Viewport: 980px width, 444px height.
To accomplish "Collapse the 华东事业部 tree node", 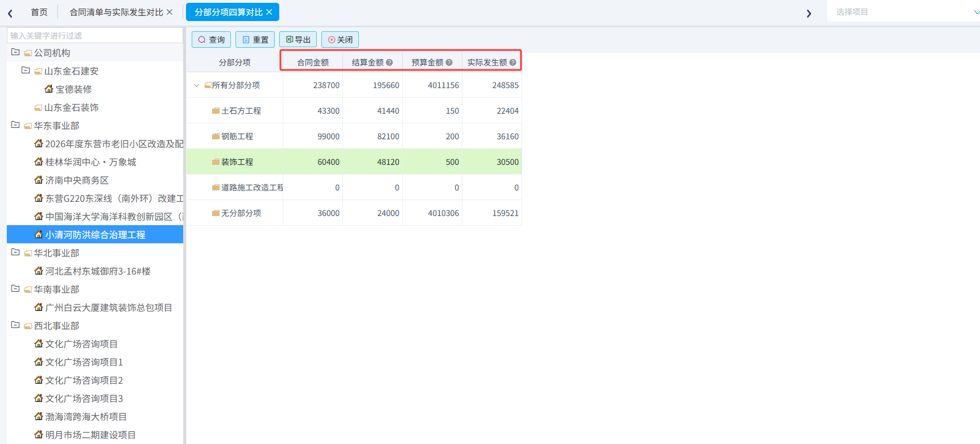I will point(15,125).
